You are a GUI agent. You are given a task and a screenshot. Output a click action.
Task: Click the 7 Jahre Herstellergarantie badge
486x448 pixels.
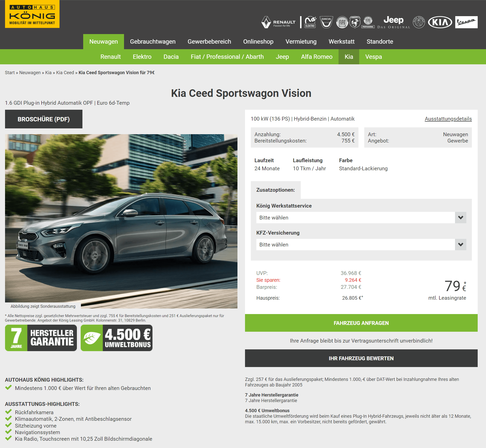pyautogui.click(x=41, y=338)
